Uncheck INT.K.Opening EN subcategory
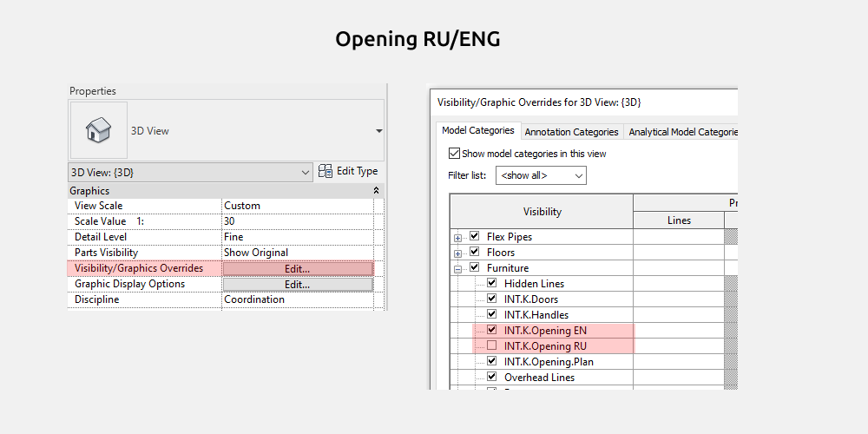The width and height of the screenshot is (868, 434). [492, 331]
